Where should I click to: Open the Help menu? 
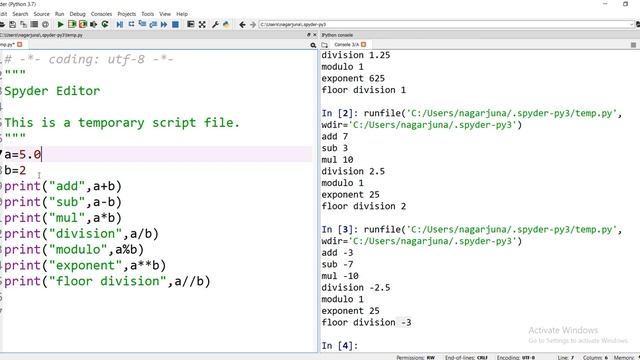click(182, 14)
